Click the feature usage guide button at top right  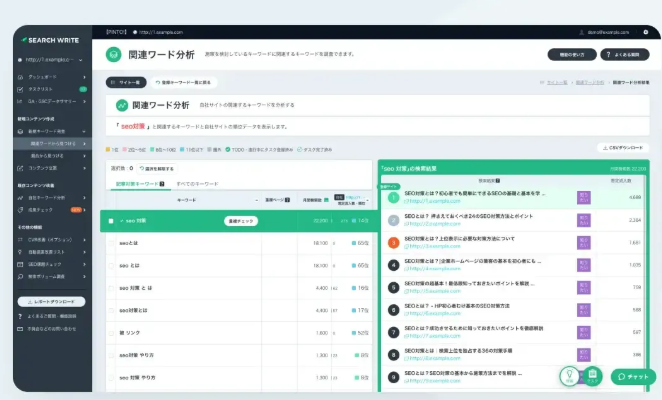click(572, 54)
